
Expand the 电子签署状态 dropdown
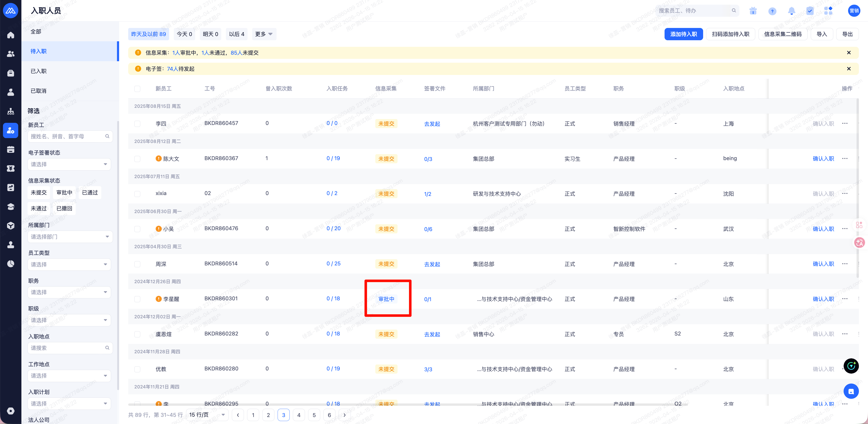point(69,164)
